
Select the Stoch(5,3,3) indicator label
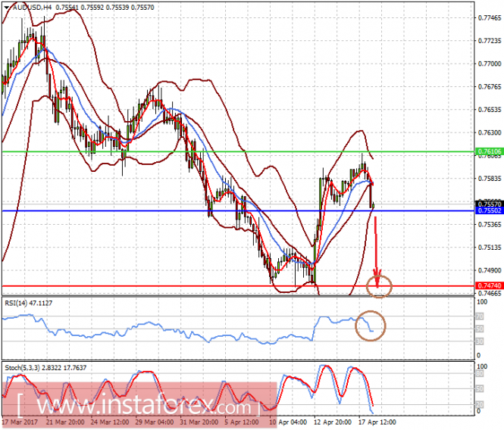pos(45,368)
